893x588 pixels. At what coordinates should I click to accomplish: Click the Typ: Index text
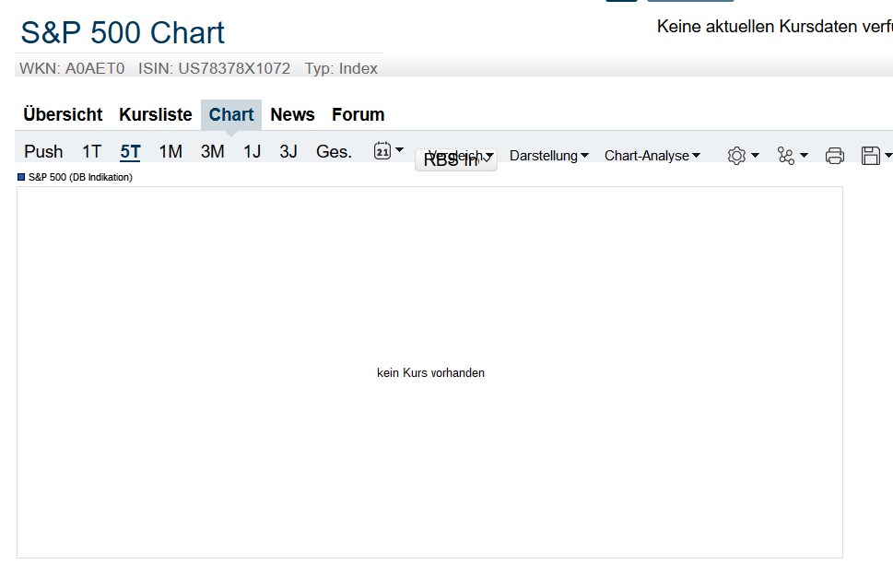point(341,68)
